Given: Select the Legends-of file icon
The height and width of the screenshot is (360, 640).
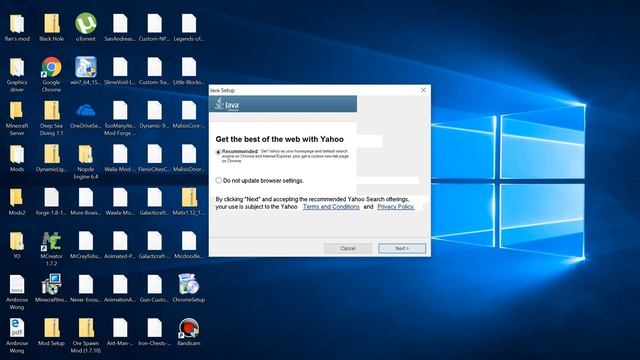Looking at the screenshot, I should point(188,27).
